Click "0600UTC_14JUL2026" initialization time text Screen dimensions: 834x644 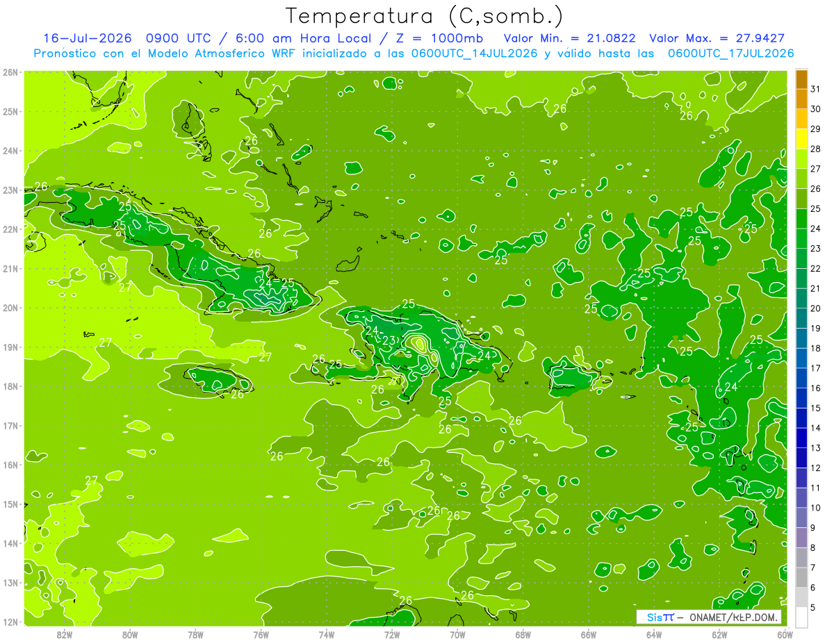click(474, 53)
